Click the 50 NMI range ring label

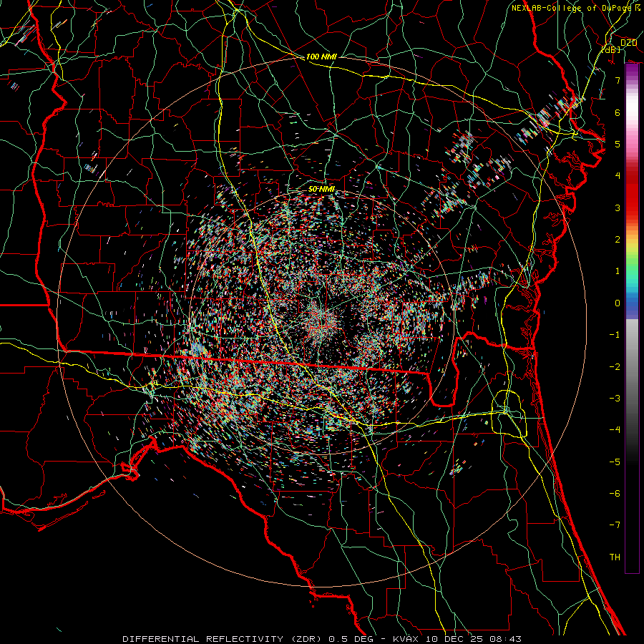[321, 189]
